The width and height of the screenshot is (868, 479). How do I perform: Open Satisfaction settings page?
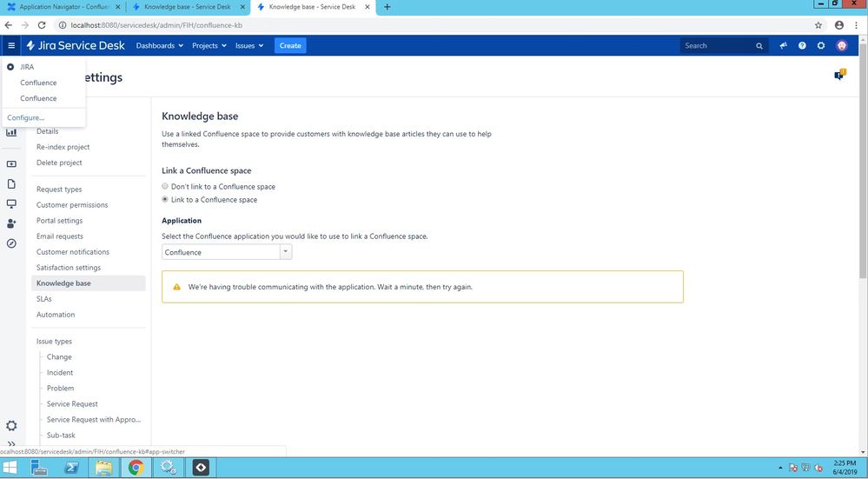click(x=69, y=267)
